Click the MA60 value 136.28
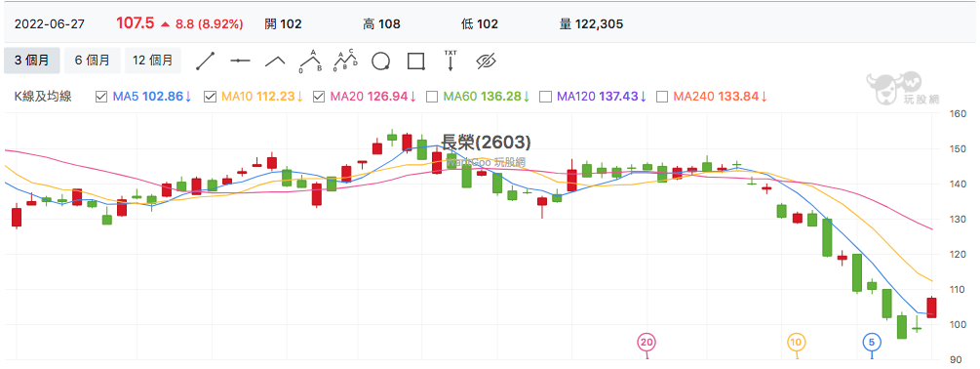980x369 pixels. pyautogui.click(x=501, y=97)
